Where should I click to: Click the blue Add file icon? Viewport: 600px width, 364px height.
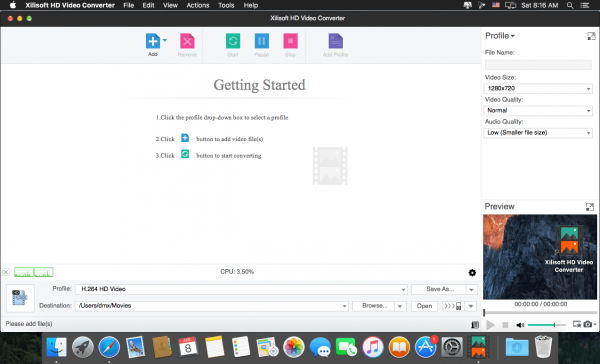(153, 41)
